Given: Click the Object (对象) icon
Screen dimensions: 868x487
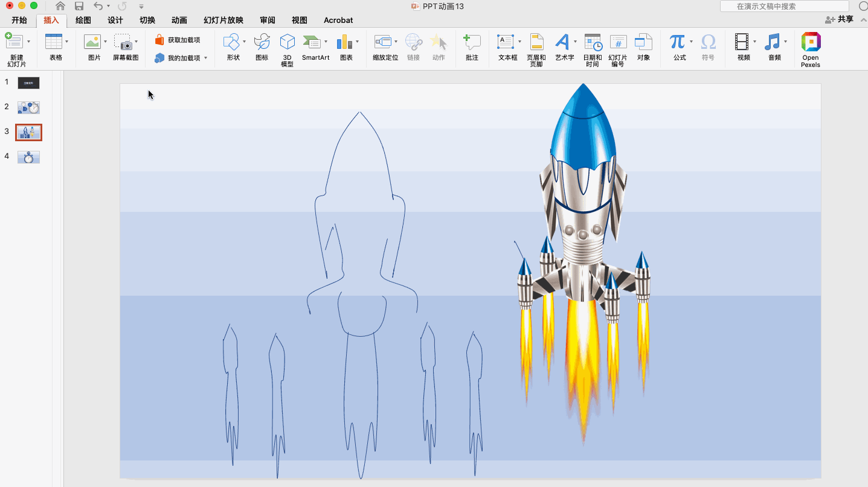Looking at the screenshot, I should [x=644, y=42].
